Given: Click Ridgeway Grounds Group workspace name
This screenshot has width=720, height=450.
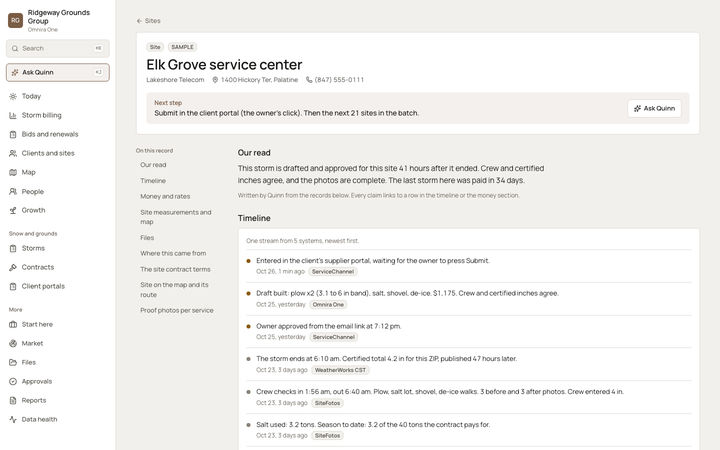Looking at the screenshot, I should tap(59, 17).
